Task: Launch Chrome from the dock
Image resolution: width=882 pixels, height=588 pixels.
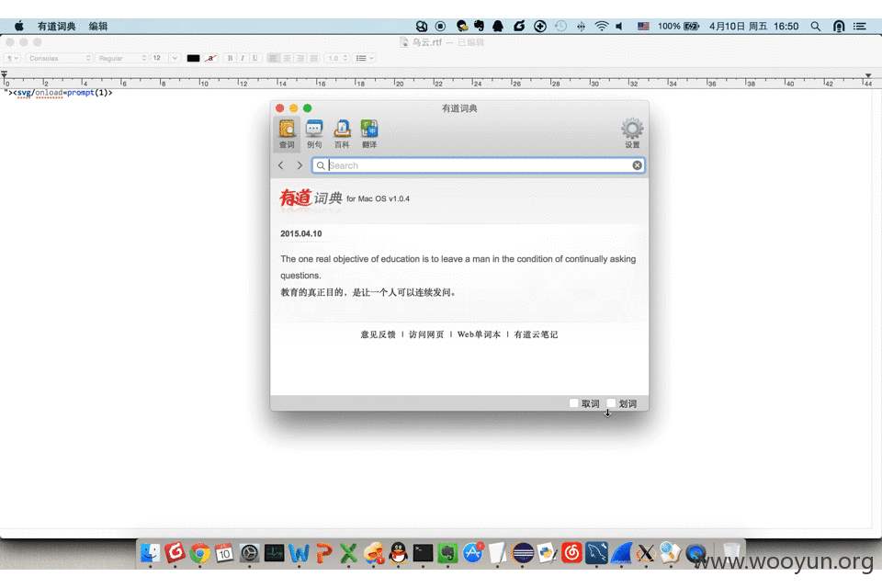Action: [199, 553]
